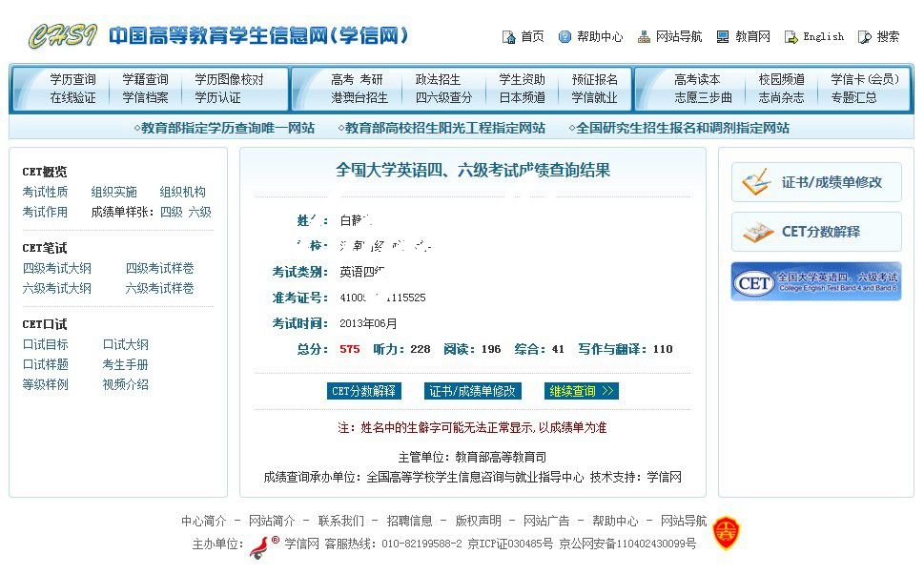Screen dimensions: 924x575
Task: Open the 组织机构 link
Action: 183,192
